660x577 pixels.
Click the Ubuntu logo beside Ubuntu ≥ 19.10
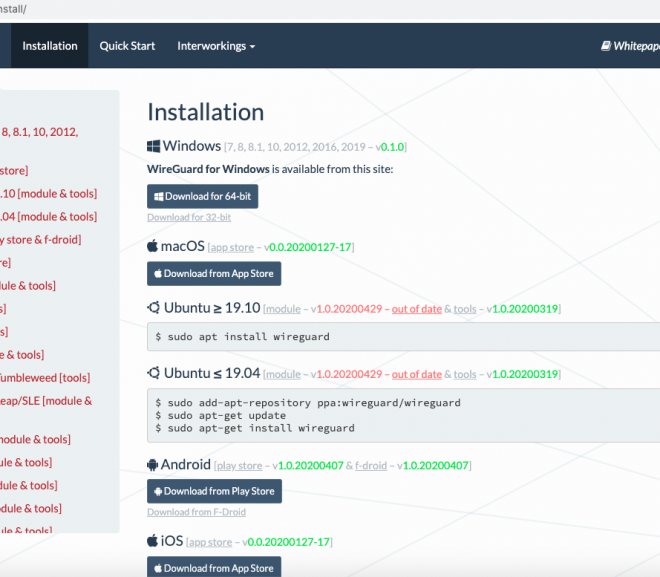point(154,308)
